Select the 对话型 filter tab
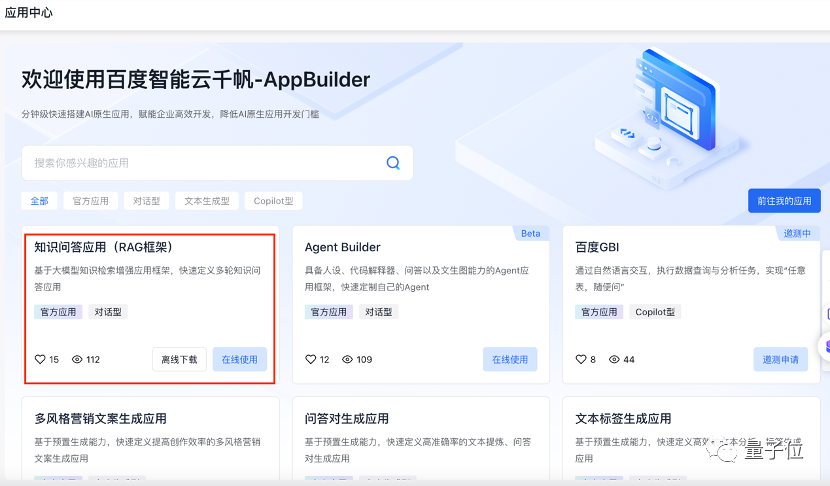830x486 pixels. (x=147, y=201)
